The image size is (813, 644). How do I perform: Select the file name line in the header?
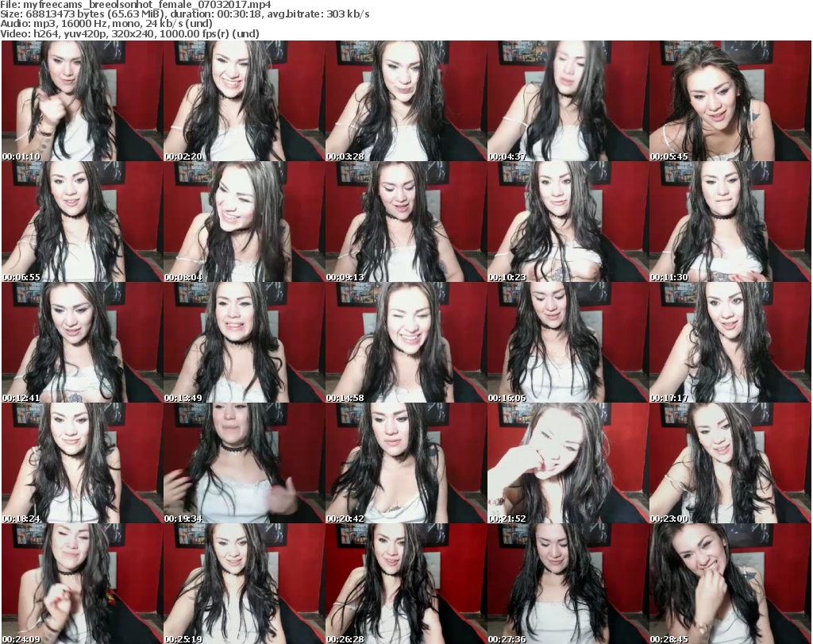point(135,5)
